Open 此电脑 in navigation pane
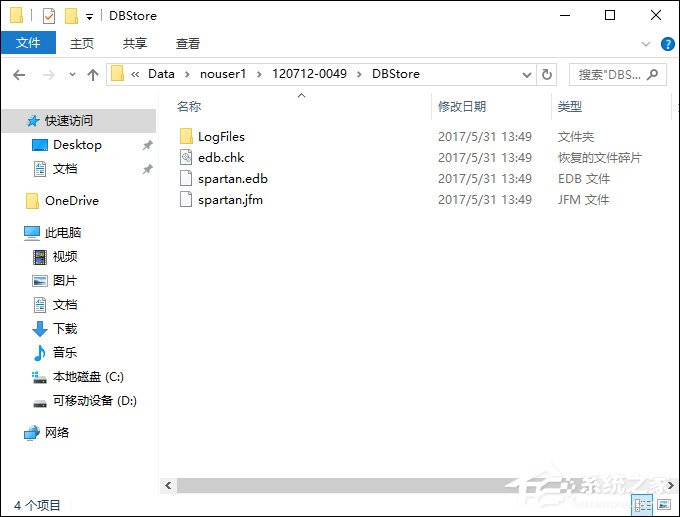 tap(63, 233)
